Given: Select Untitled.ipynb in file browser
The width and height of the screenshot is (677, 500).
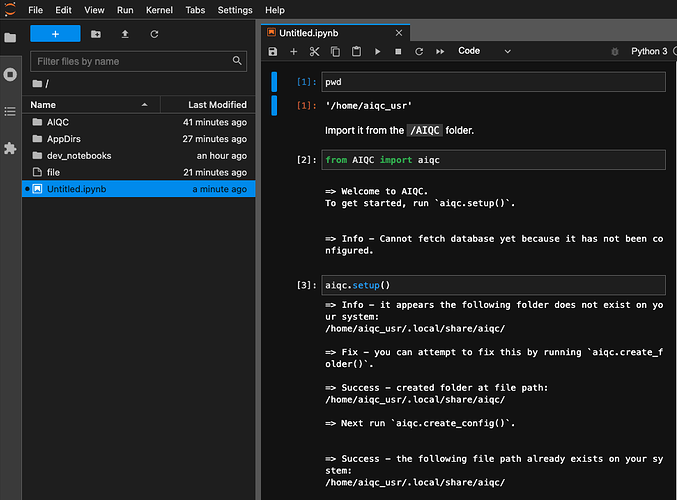Looking at the screenshot, I should coord(139,189).
